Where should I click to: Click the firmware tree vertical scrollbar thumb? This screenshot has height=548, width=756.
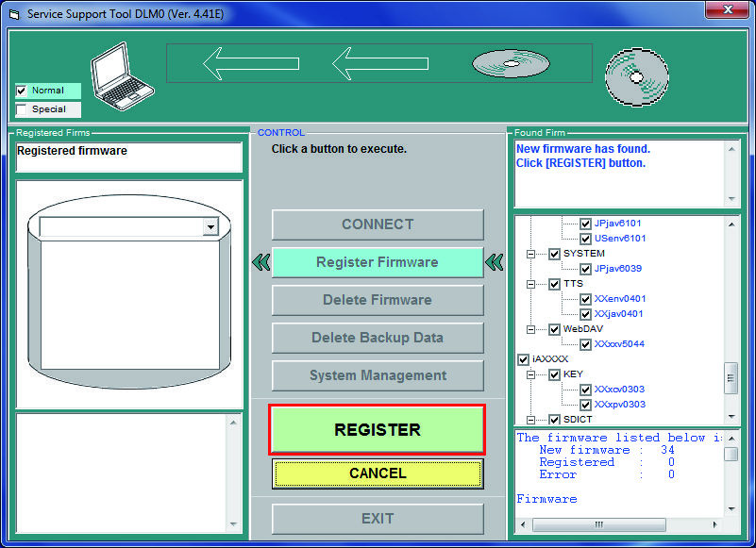pyautogui.click(x=731, y=378)
